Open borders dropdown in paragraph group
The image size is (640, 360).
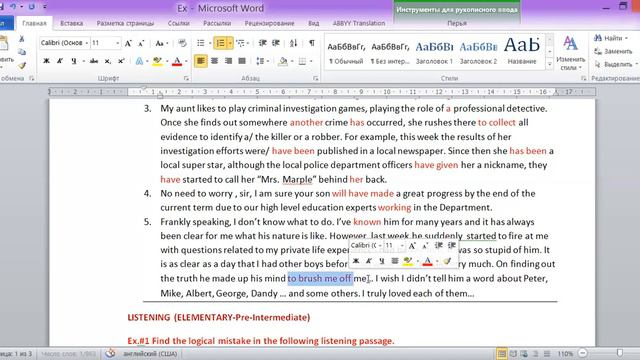coord(311,61)
